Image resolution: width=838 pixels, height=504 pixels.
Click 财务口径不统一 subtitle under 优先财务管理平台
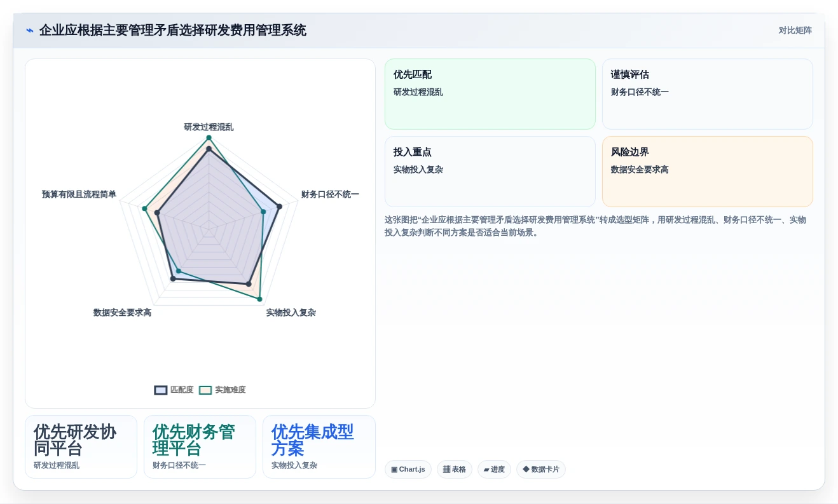pyautogui.click(x=179, y=465)
